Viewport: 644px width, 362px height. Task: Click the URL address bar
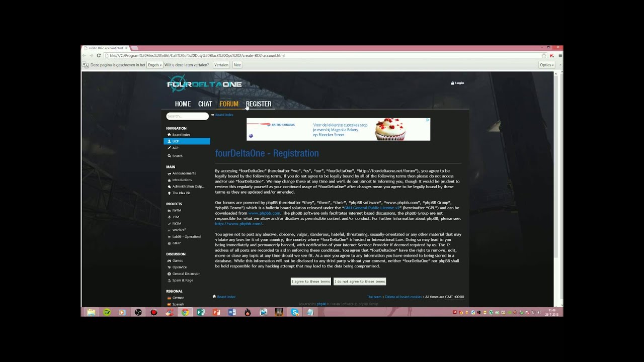(x=325, y=56)
